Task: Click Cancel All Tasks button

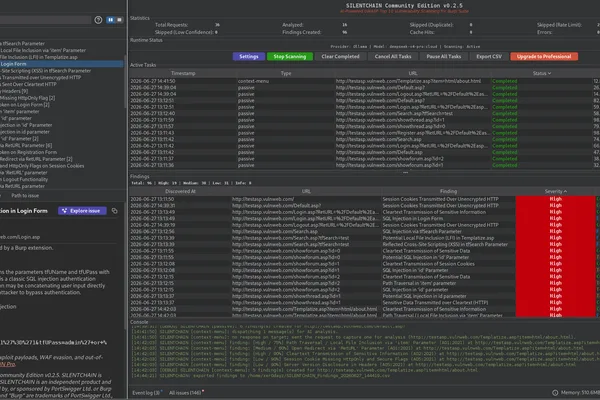Action: tap(393, 57)
